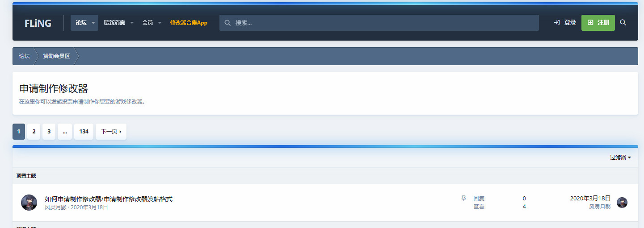Expand the 最新消息 dropdown arrow
Viewport: 644px width, 228px height.
132,23
